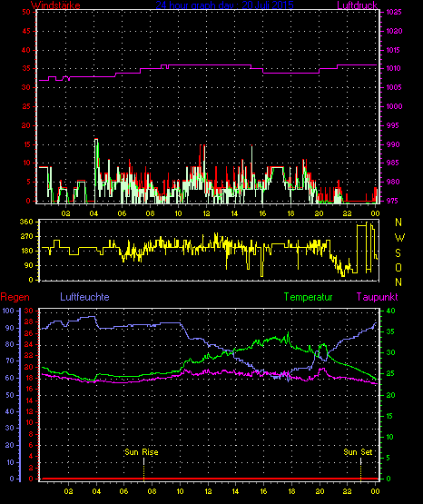Click the magenta Luftdruck label
The image size is (423, 504).
pos(357,5)
